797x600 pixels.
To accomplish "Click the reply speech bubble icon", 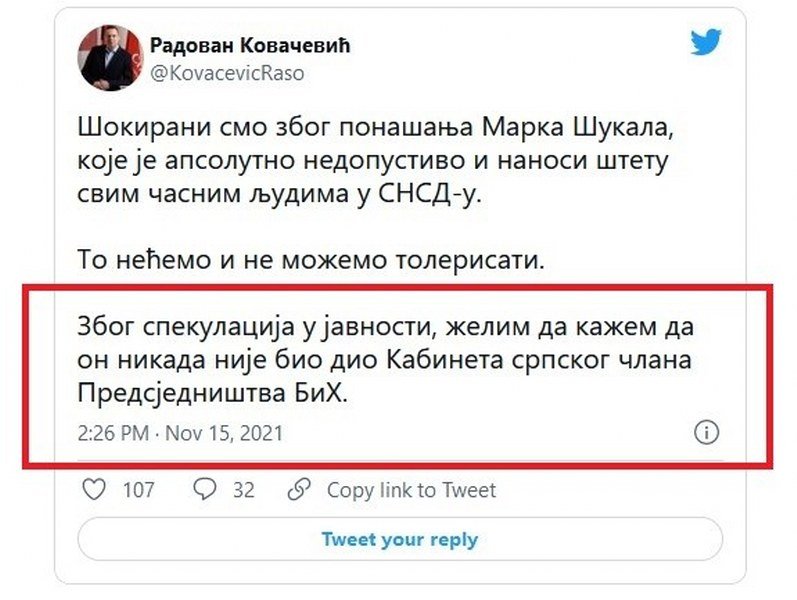I will pyautogui.click(x=205, y=489).
